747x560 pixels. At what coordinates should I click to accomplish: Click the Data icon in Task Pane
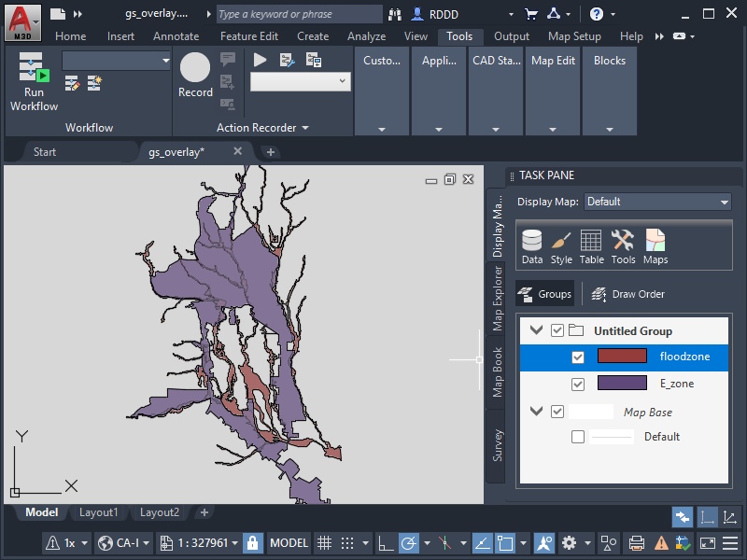[532, 246]
